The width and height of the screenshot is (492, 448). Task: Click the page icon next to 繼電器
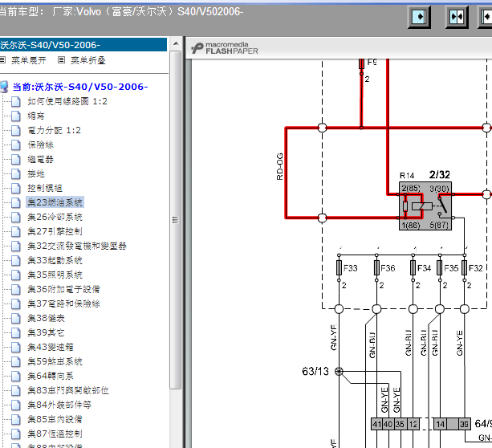click(16, 159)
